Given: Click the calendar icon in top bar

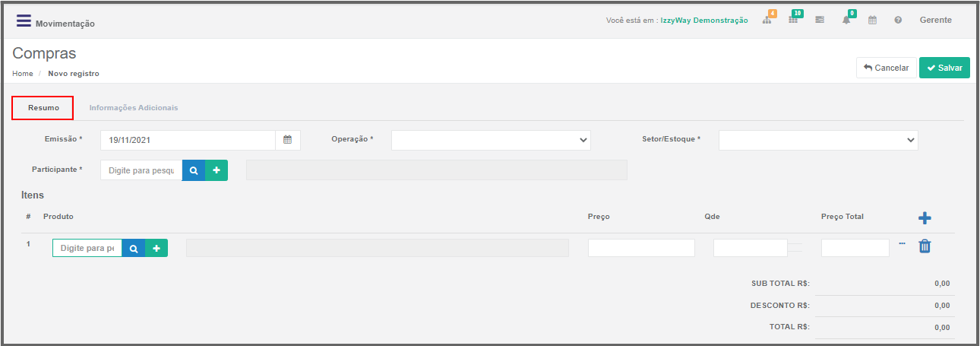Looking at the screenshot, I should click(872, 21).
